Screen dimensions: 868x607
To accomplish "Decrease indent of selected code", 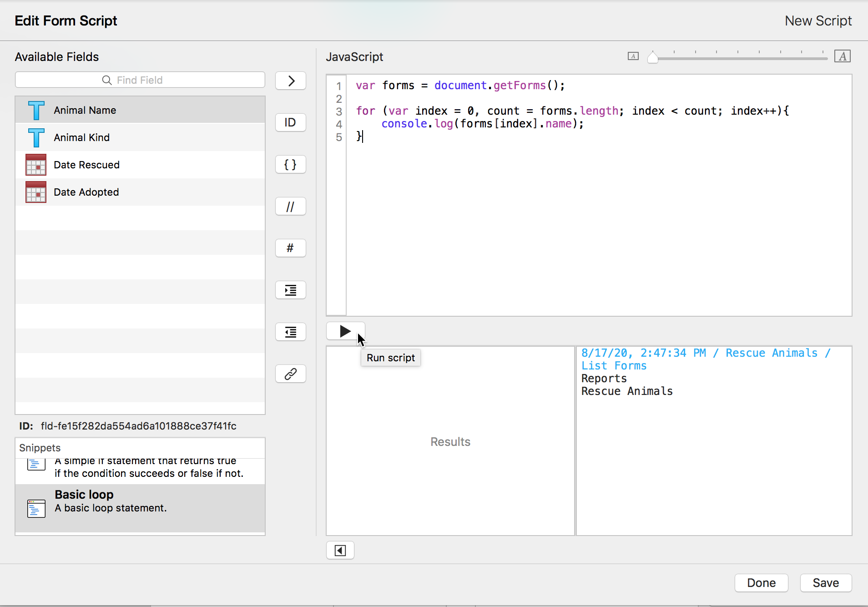I will tap(290, 332).
